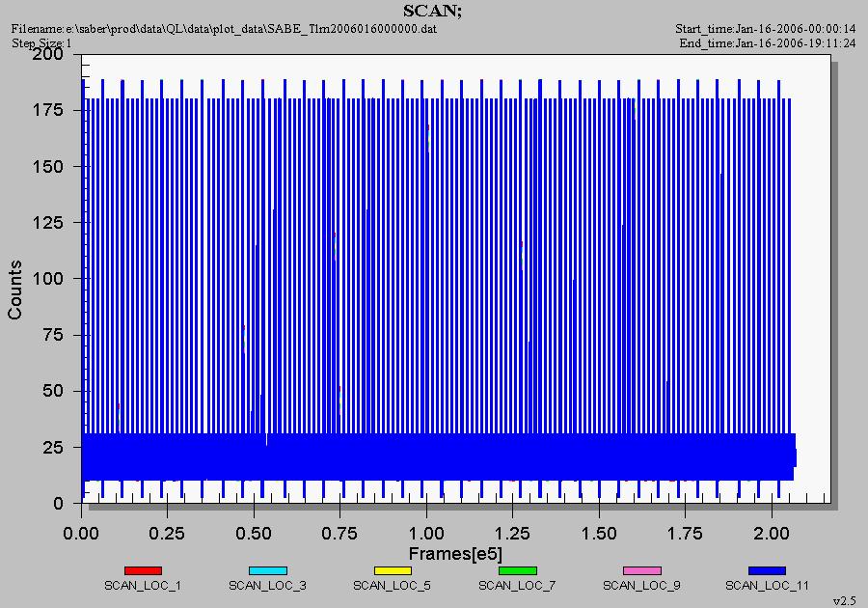Click the x-axis value 1.25

(512, 534)
